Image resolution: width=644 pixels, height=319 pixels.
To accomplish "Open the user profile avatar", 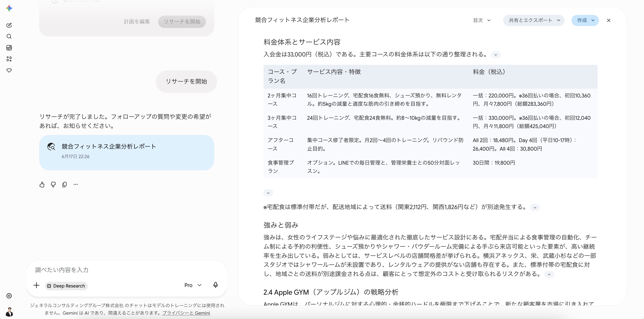I will [9, 312].
